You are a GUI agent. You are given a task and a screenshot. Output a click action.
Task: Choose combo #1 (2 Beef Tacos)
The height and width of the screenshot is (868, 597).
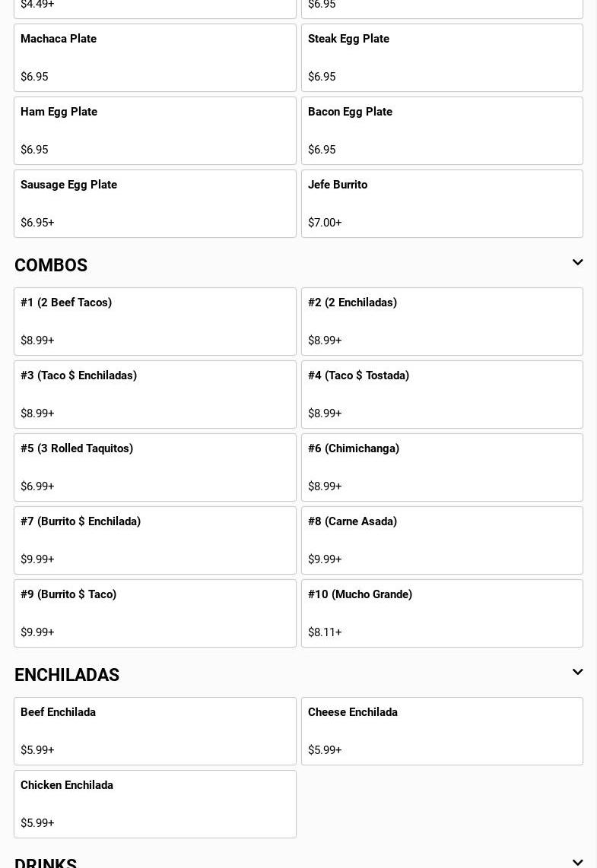154,322
